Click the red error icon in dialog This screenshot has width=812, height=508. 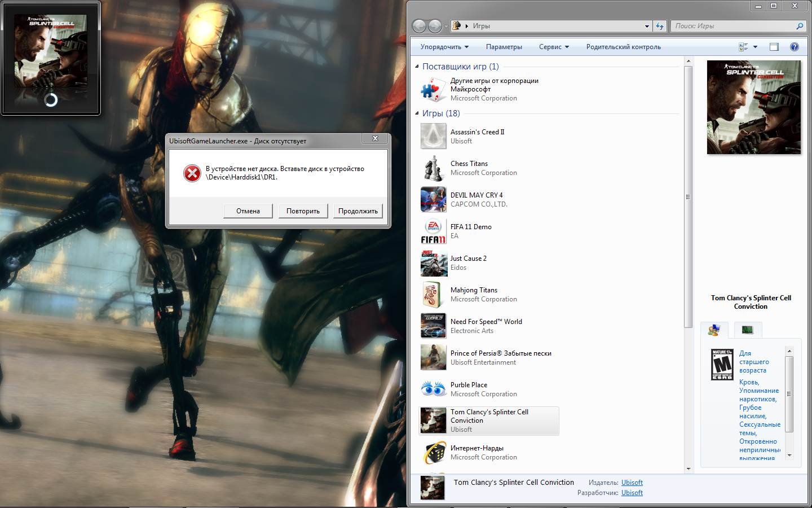pyautogui.click(x=192, y=173)
